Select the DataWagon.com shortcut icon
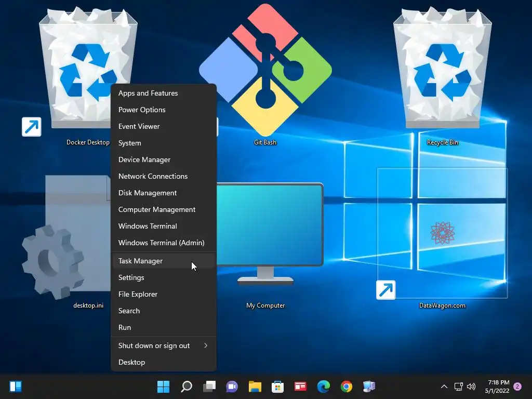The image size is (532, 399). pyautogui.click(x=442, y=233)
